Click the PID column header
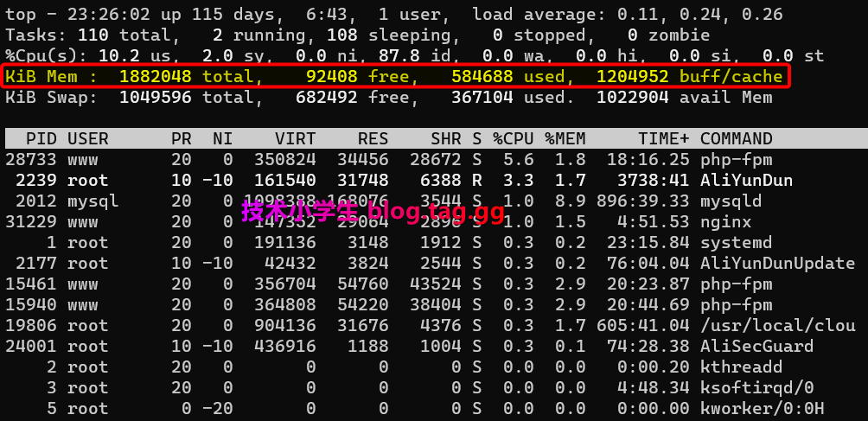Image resolution: width=868 pixels, height=421 pixels. (x=41, y=138)
